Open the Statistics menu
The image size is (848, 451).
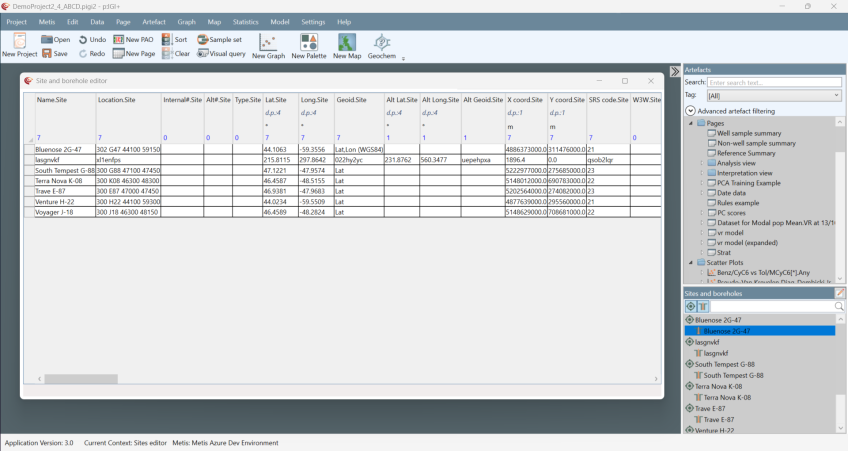pos(245,21)
